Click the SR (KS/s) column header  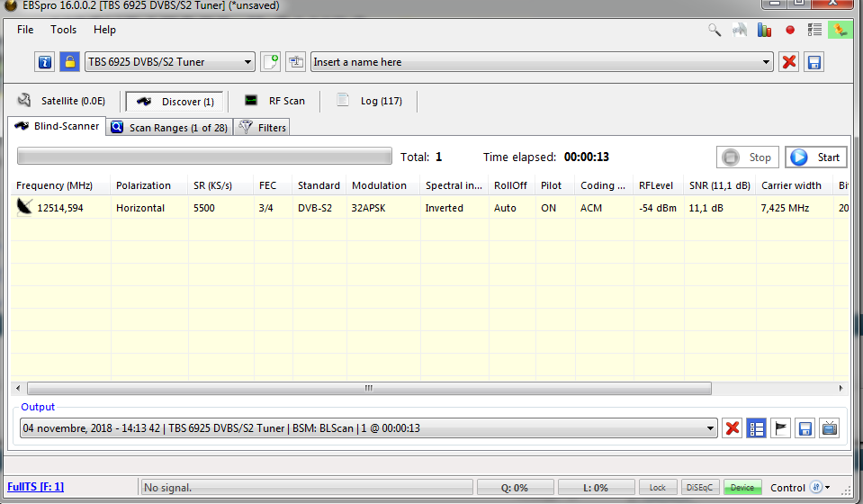(220, 185)
